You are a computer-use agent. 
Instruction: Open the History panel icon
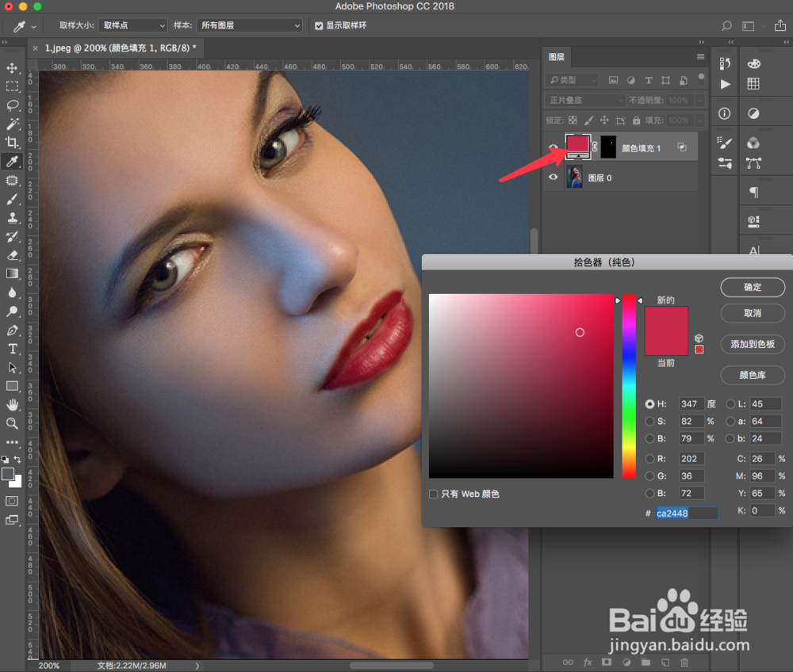click(x=725, y=63)
